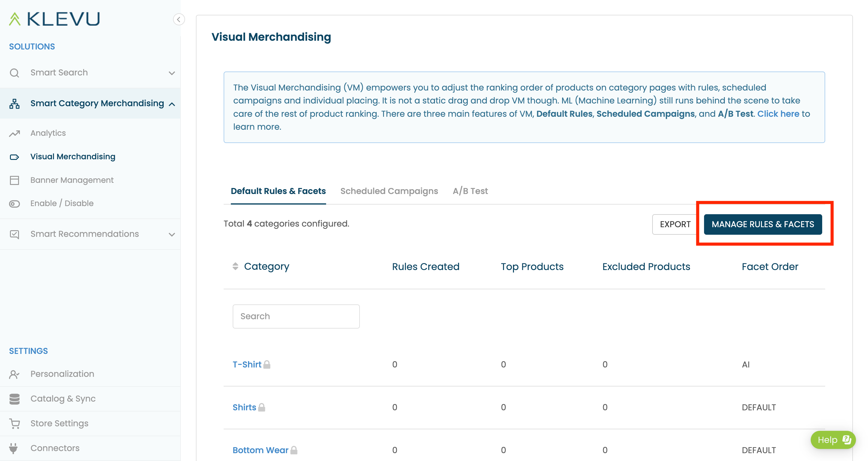868x461 pixels.
Task: Open the T-Shirt category link
Action: tap(247, 364)
